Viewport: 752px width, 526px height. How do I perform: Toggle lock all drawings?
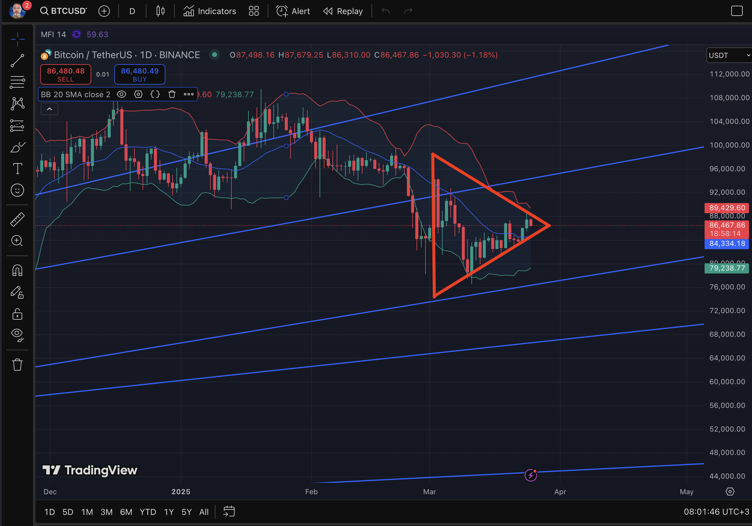tap(17, 314)
